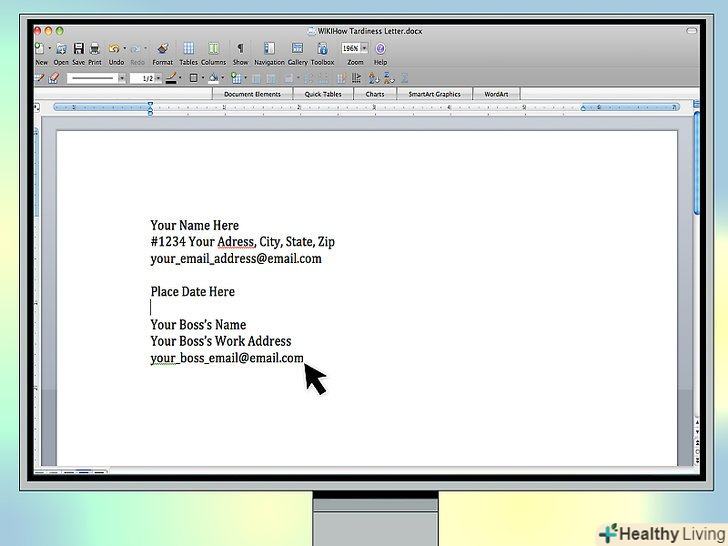Click the Merge Cells icon

tap(256, 78)
